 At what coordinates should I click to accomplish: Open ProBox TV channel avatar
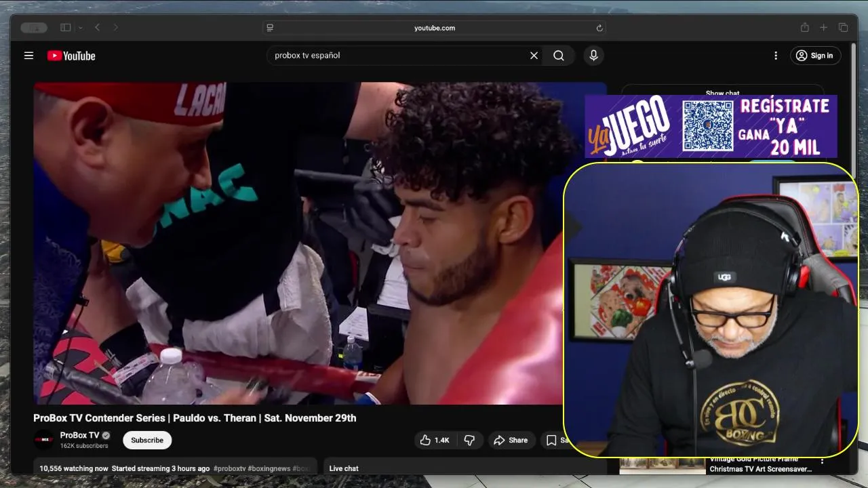point(44,440)
